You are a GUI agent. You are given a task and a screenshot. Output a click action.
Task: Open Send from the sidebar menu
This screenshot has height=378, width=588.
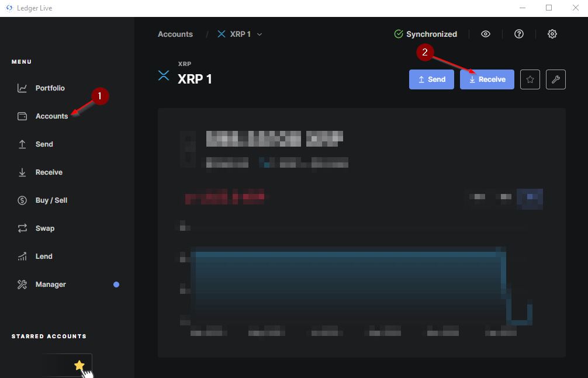click(x=44, y=144)
